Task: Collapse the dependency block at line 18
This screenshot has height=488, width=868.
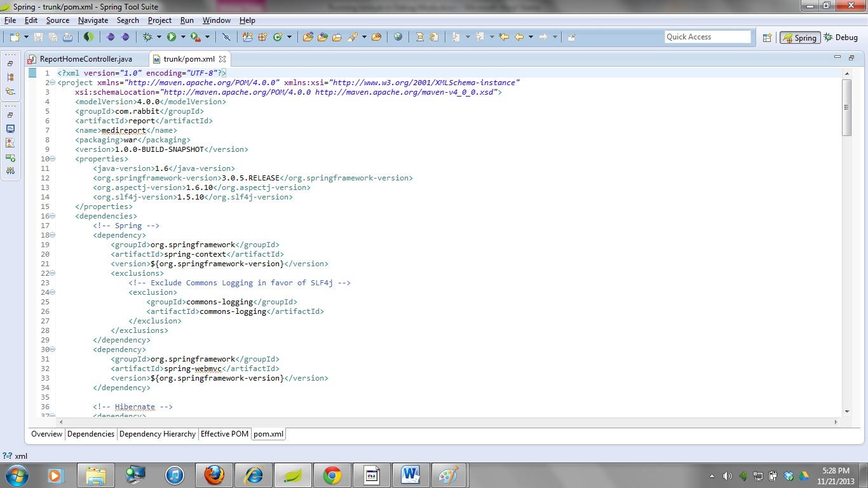Action: coord(52,235)
